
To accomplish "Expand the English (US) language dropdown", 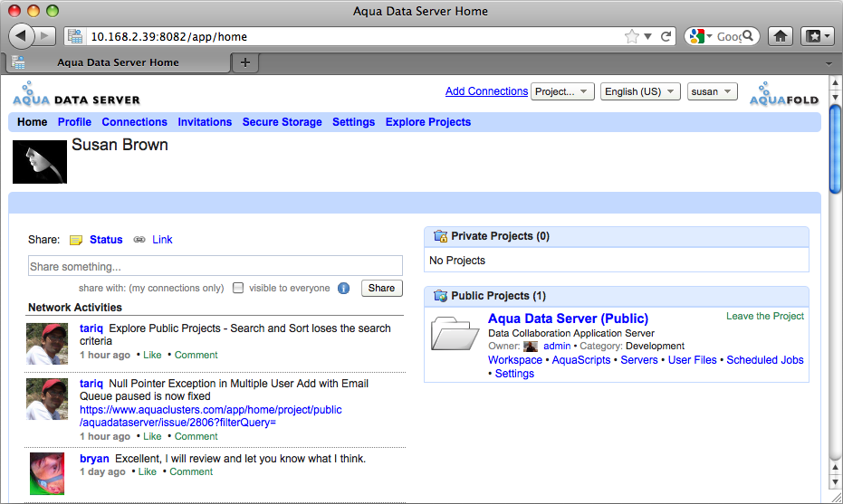I will pyautogui.click(x=640, y=91).
